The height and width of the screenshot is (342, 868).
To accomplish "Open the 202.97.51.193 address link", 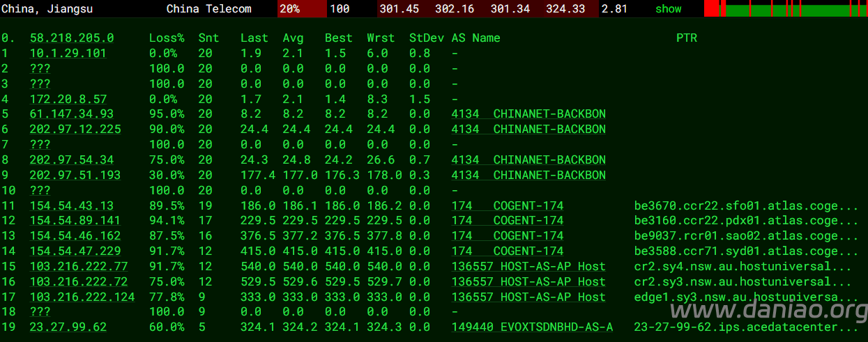I will [75, 176].
